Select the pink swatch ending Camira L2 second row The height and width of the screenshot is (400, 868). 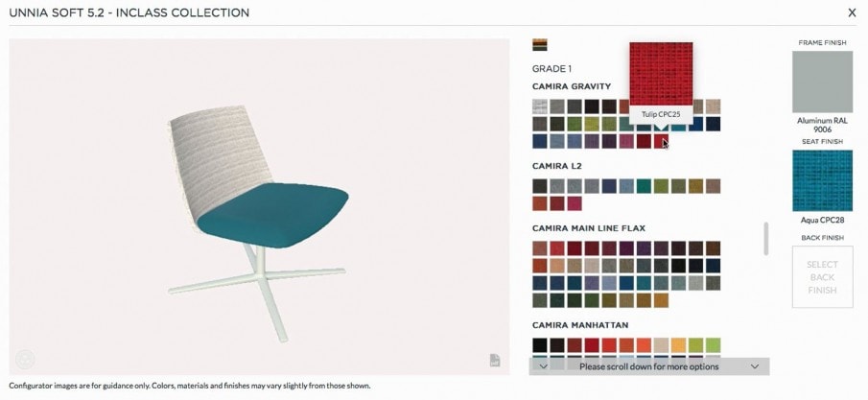point(575,203)
